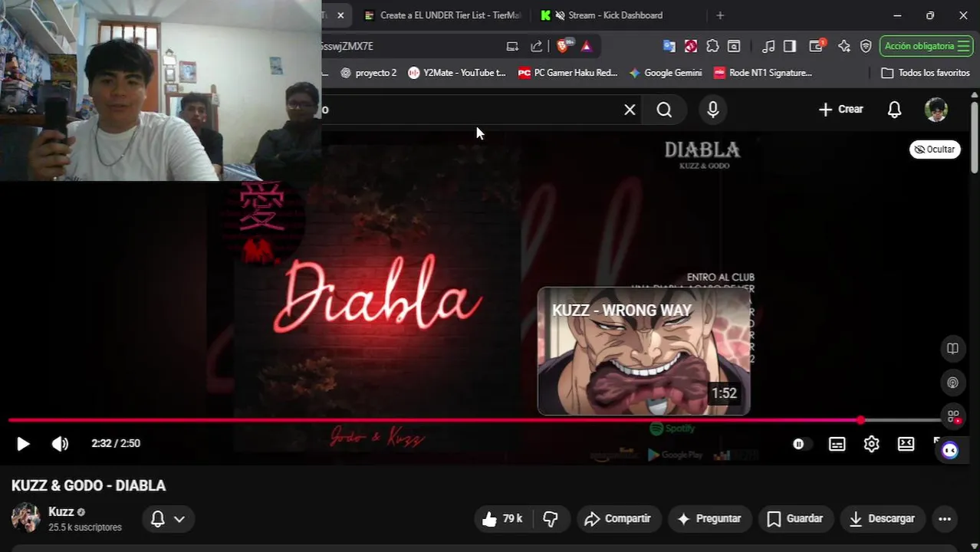Click the dislike thumbs-down button
The height and width of the screenshot is (552, 980).
(x=551, y=519)
